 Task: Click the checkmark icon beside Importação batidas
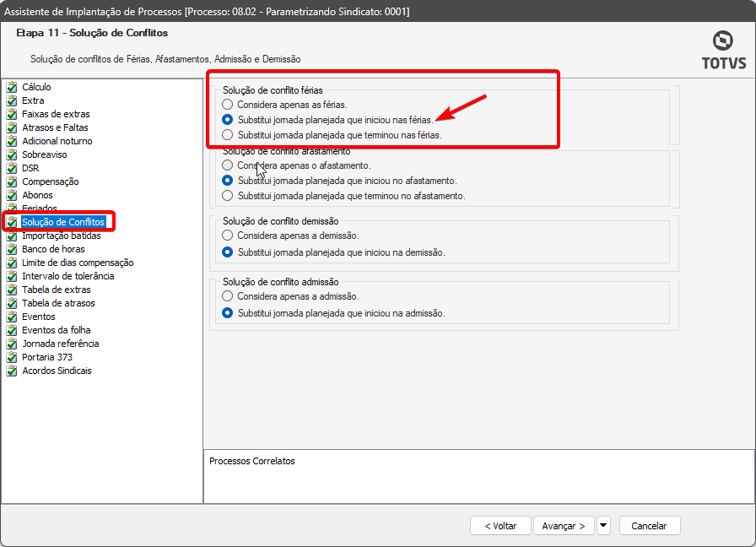tap(12, 236)
